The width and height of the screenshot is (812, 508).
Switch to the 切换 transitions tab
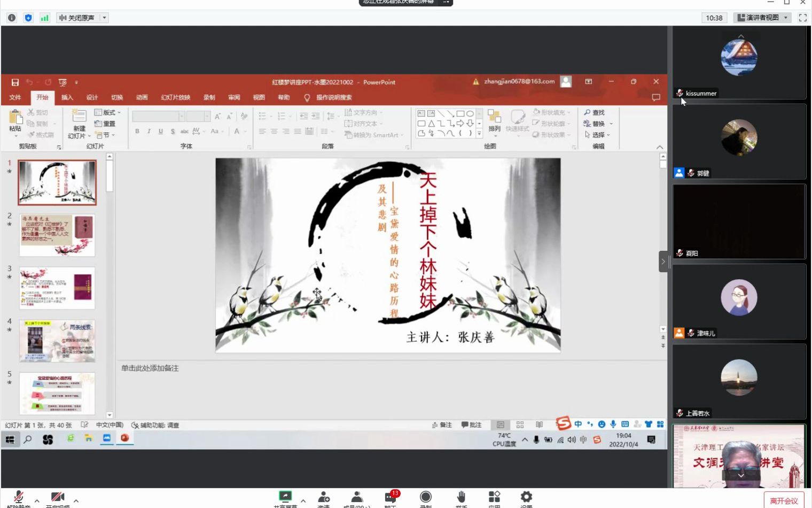(117, 97)
